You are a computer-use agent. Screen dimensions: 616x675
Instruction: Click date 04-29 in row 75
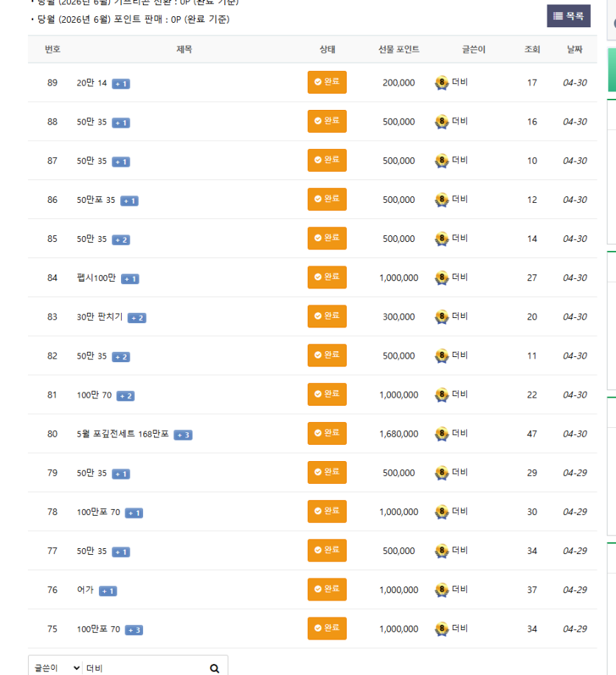pyautogui.click(x=575, y=629)
